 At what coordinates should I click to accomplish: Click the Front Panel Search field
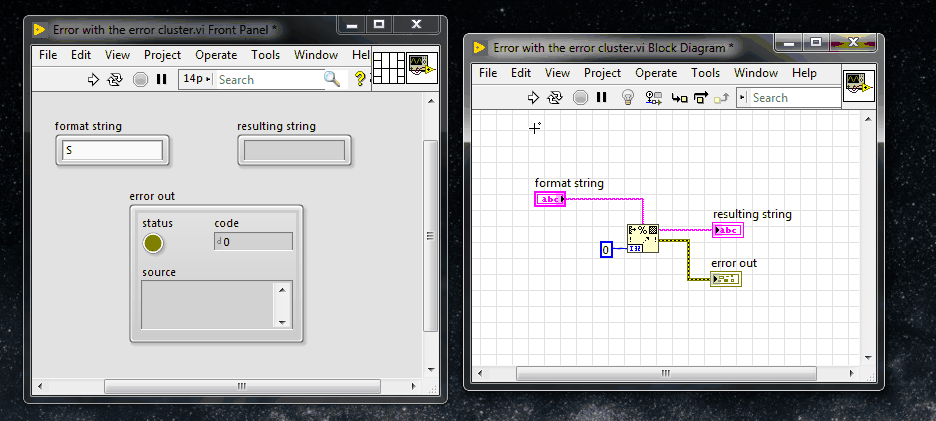tap(269, 79)
